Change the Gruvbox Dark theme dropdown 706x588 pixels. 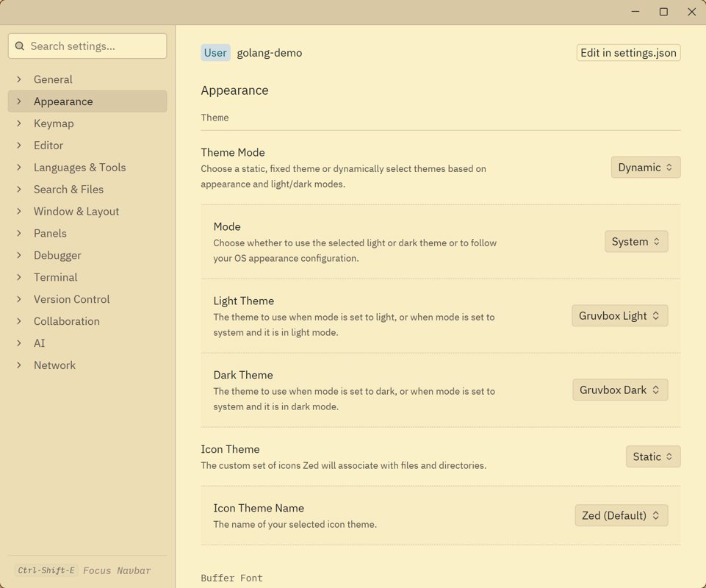tap(619, 390)
